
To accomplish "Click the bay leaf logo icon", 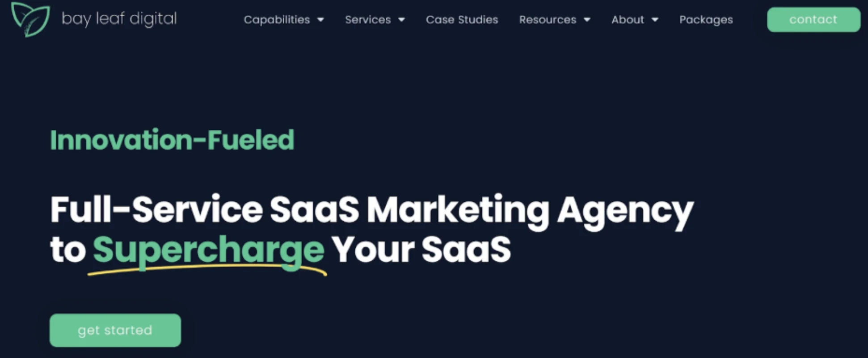I will [30, 19].
